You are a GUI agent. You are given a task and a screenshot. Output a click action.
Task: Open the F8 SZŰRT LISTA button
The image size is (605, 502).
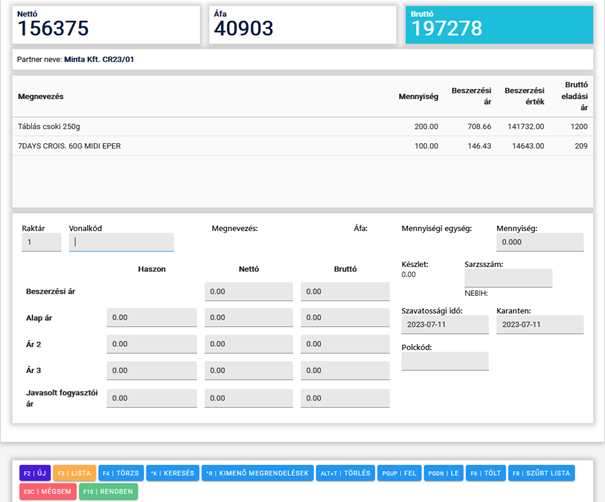[541, 473]
